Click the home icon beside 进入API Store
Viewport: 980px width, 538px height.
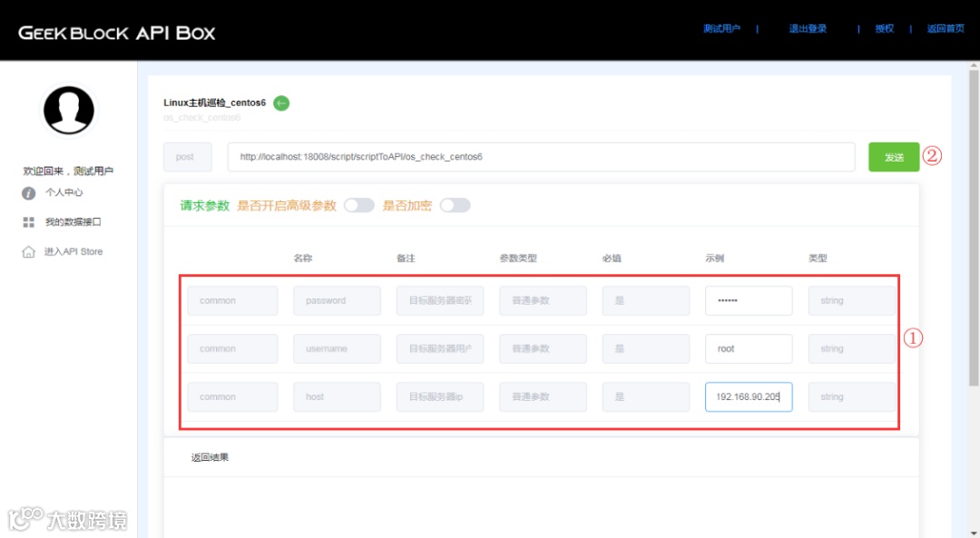point(29,252)
